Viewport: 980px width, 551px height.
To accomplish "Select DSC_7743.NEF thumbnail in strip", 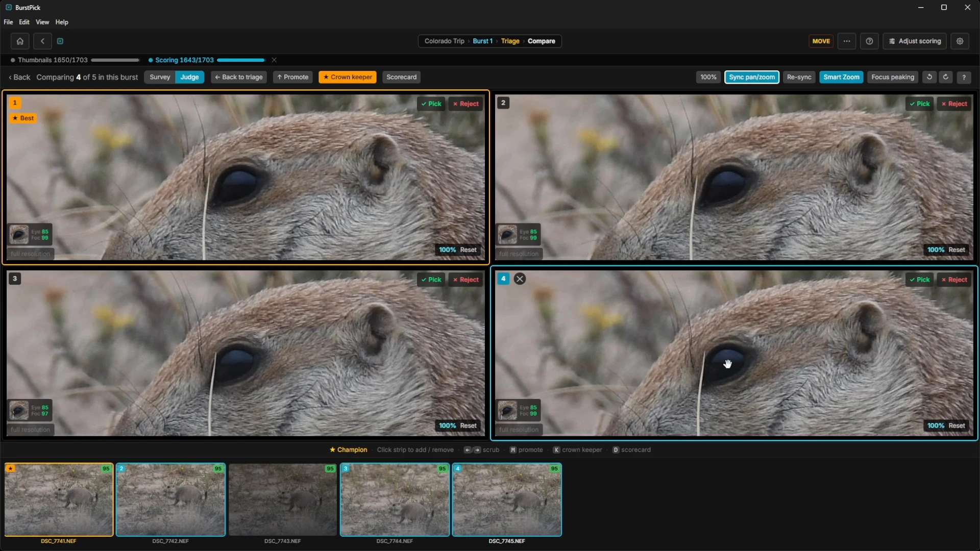I will tap(283, 500).
